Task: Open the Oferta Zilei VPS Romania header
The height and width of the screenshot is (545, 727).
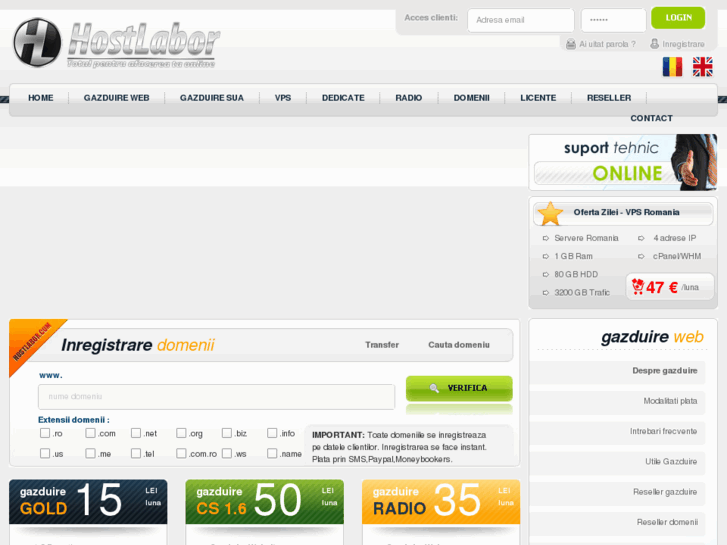Action: click(623, 213)
